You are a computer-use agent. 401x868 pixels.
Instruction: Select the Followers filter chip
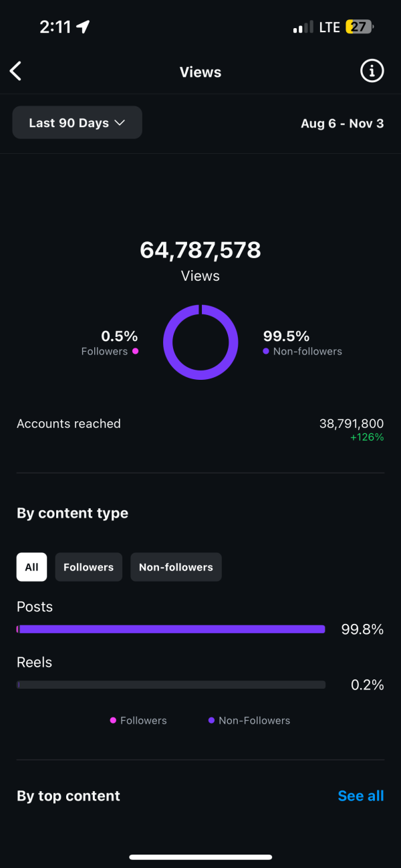coord(88,567)
